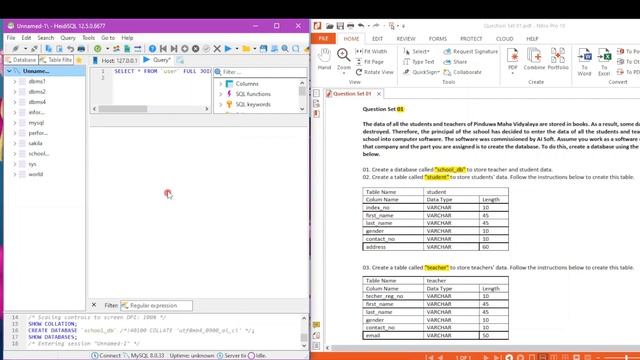Open the FILE tab in Nitro

click(x=323, y=38)
